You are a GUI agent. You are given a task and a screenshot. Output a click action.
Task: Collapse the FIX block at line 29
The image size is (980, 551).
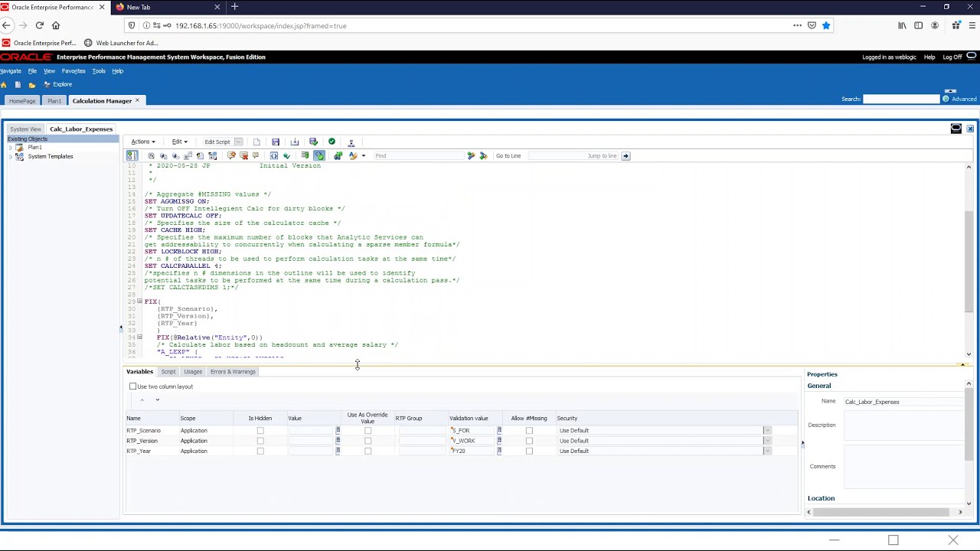tap(139, 302)
